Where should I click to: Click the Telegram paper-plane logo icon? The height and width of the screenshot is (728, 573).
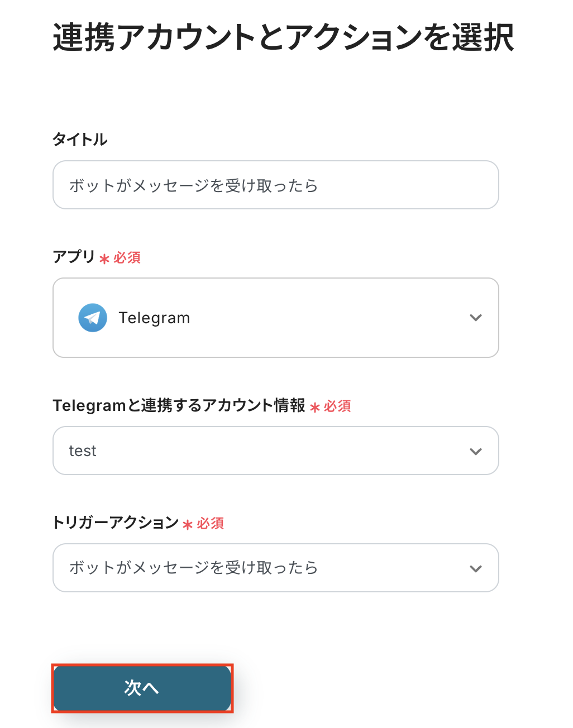93,318
